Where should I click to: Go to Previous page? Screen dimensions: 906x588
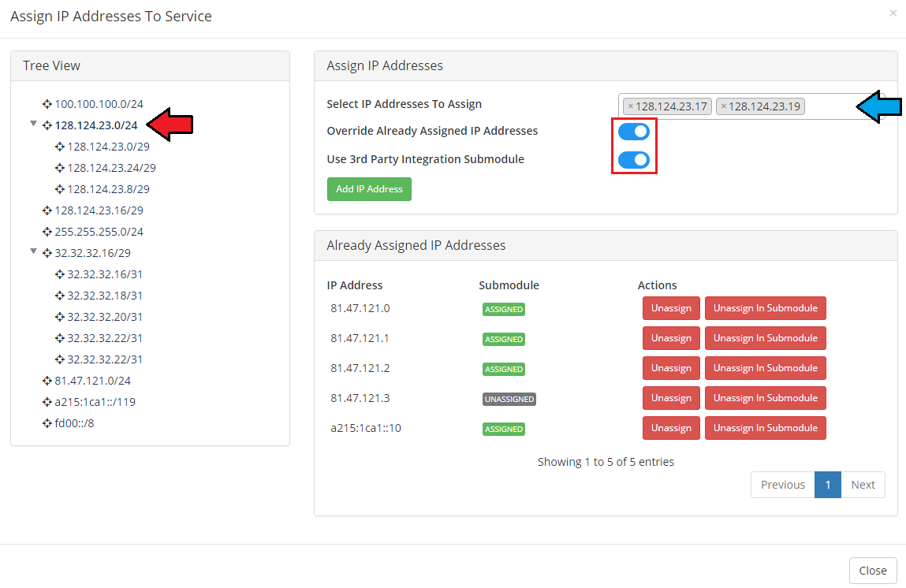click(782, 485)
